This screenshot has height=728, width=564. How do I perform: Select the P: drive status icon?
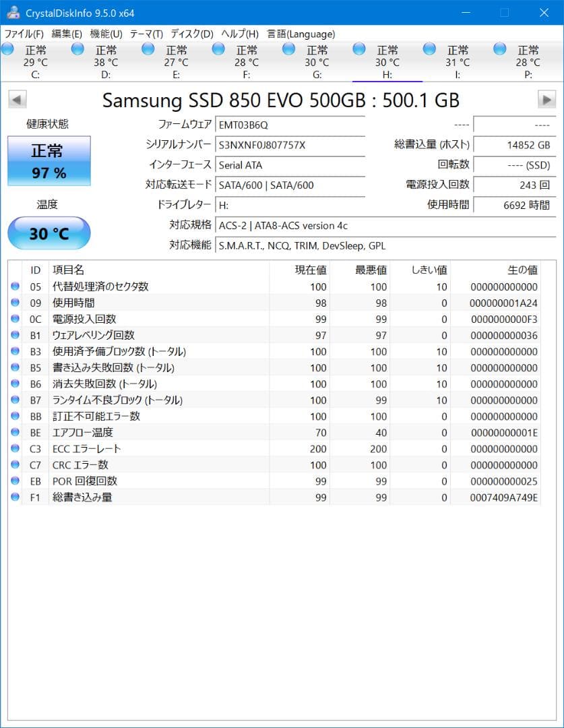point(500,49)
